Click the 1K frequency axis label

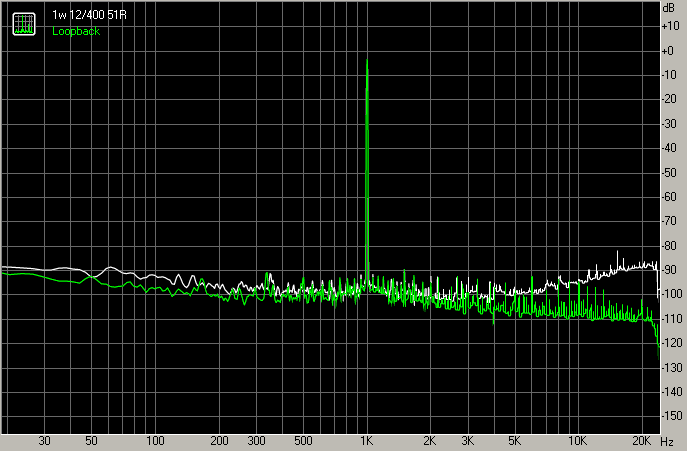367,441
